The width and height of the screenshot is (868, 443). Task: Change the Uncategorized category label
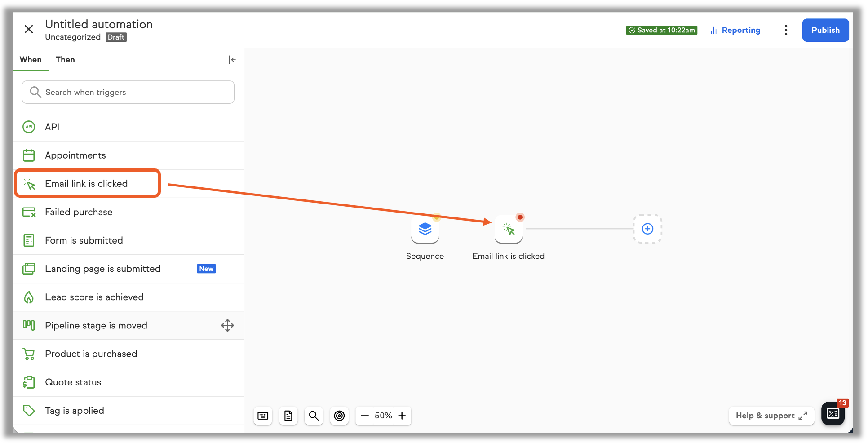(73, 37)
